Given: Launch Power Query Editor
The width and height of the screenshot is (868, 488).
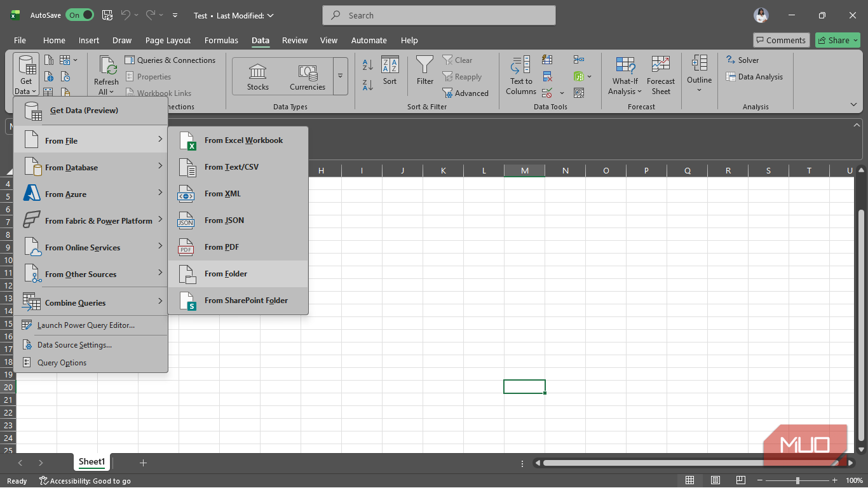Looking at the screenshot, I should point(91,325).
